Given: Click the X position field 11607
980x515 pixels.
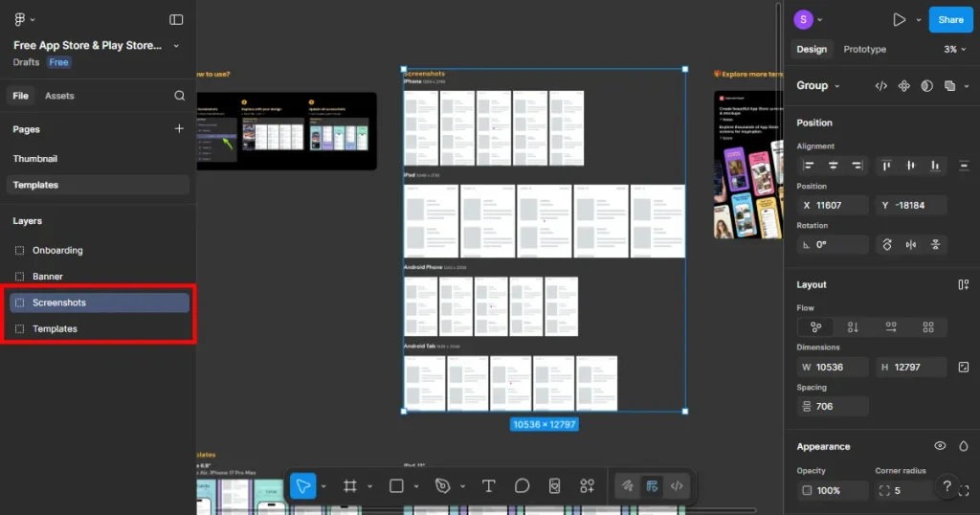Looking at the screenshot, I should point(833,205).
